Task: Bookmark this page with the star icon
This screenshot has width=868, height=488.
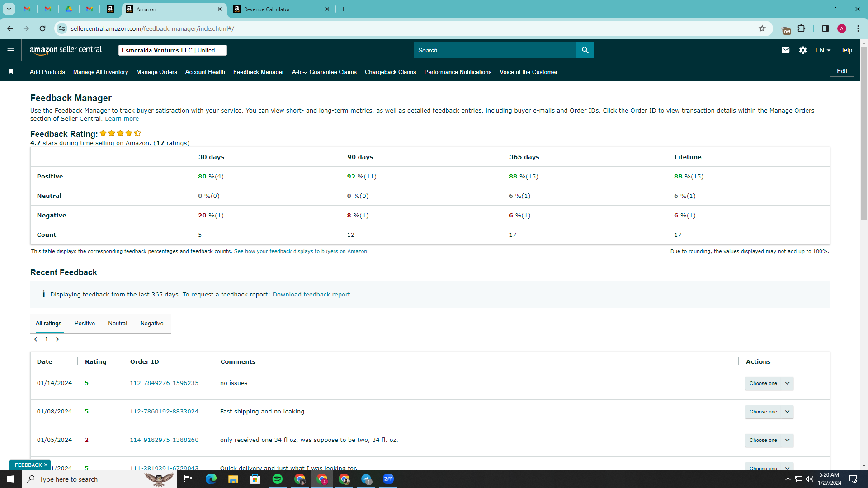Action: 762,28
